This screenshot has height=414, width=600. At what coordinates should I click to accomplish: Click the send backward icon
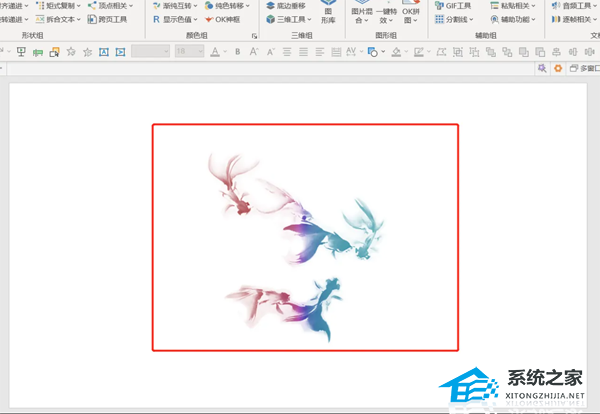[507, 52]
